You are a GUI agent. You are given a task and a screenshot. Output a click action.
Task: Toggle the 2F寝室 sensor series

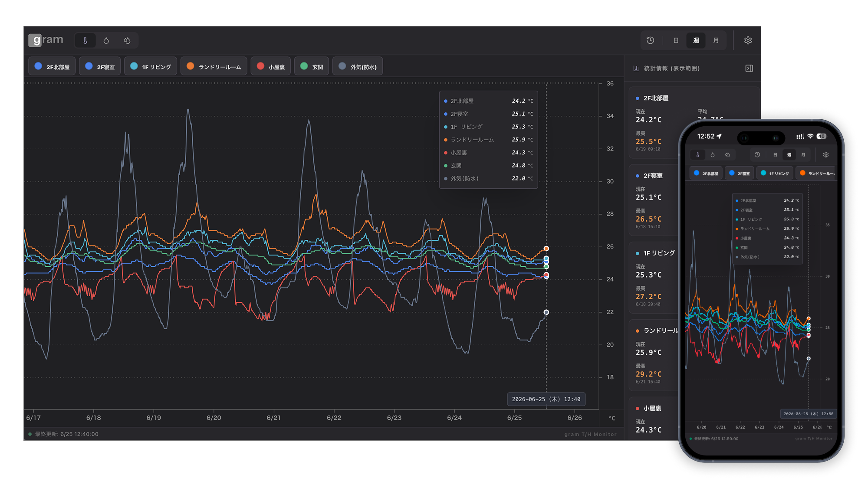click(100, 66)
